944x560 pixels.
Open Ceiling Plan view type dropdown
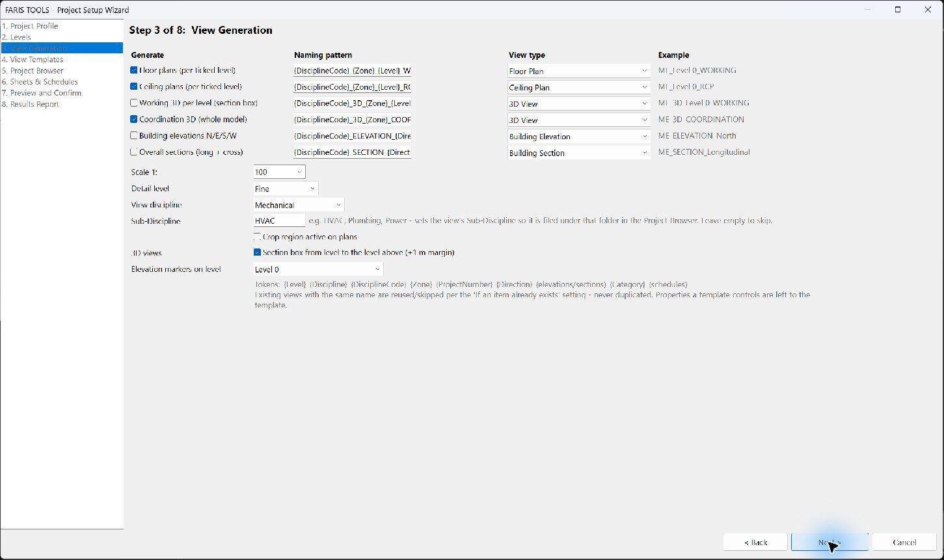click(x=579, y=87)
